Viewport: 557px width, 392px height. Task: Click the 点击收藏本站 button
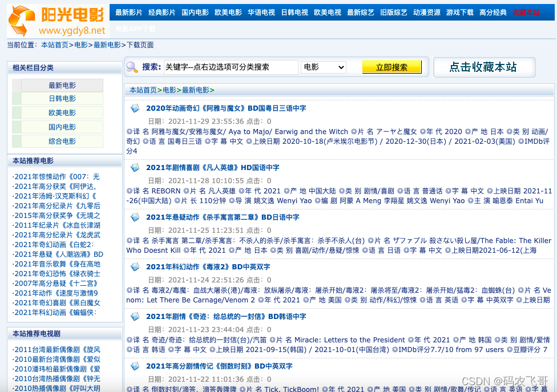pos(484,67)
